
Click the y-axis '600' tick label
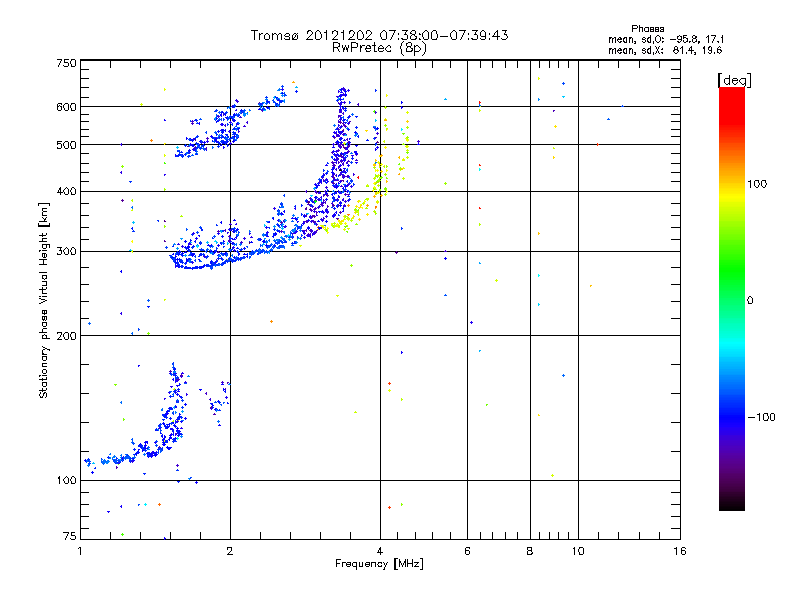[x=66, y=107]
